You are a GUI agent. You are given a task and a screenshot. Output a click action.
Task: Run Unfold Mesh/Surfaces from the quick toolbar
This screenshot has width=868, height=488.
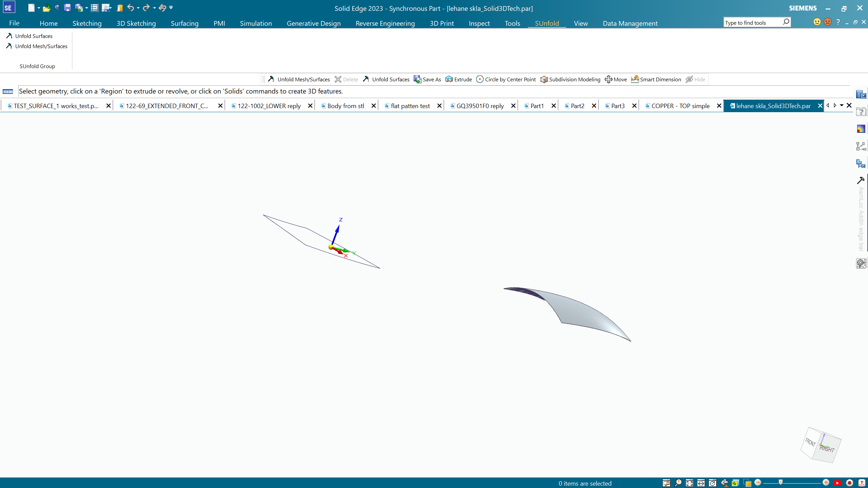click(299, 79)
